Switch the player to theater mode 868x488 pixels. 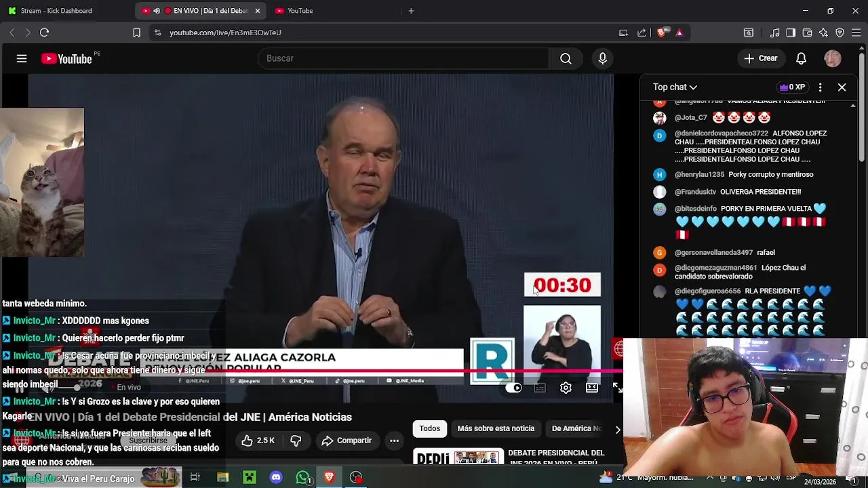click(x=592, y=388)
